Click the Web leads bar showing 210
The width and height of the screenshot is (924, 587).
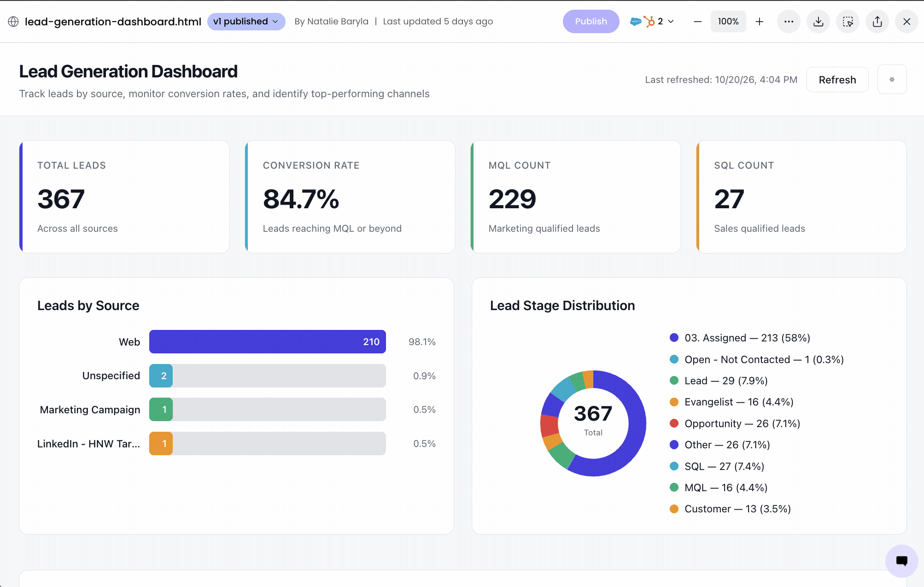click(268, 342)
